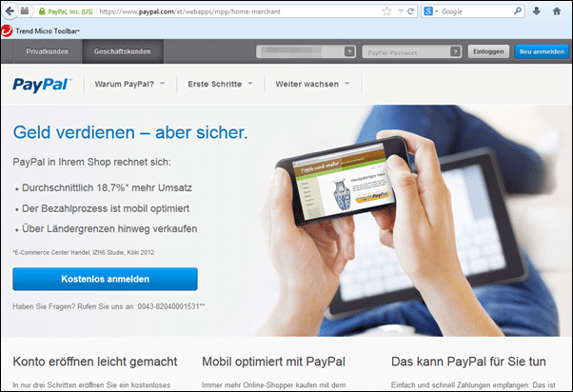Click the Kostenlos anmelden button

(x=106, y=279)
